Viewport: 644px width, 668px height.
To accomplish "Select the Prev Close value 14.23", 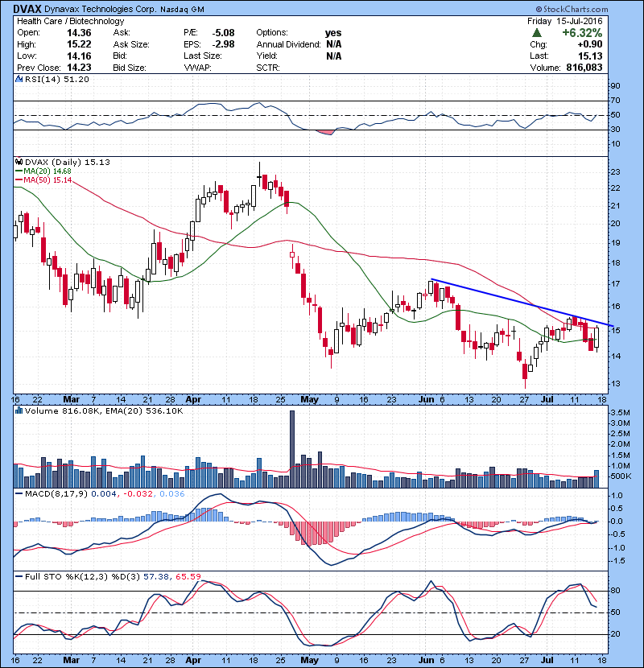I will point(79,68).
